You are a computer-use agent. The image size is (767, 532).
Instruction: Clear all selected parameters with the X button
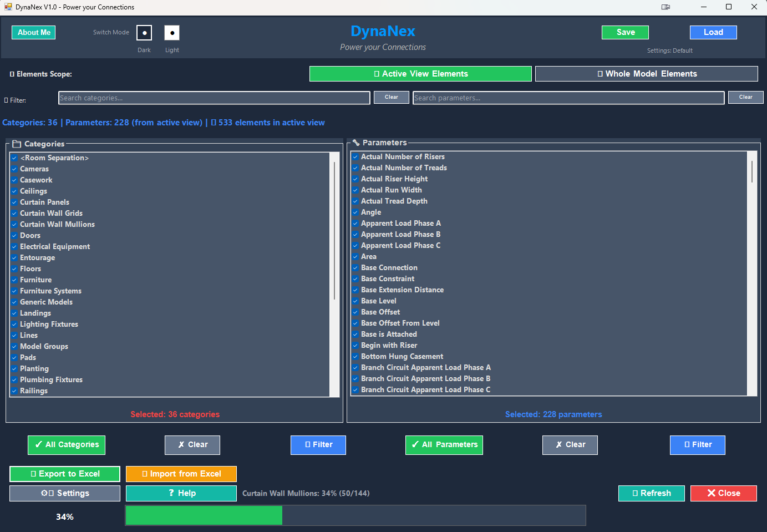tap(570, 445)
